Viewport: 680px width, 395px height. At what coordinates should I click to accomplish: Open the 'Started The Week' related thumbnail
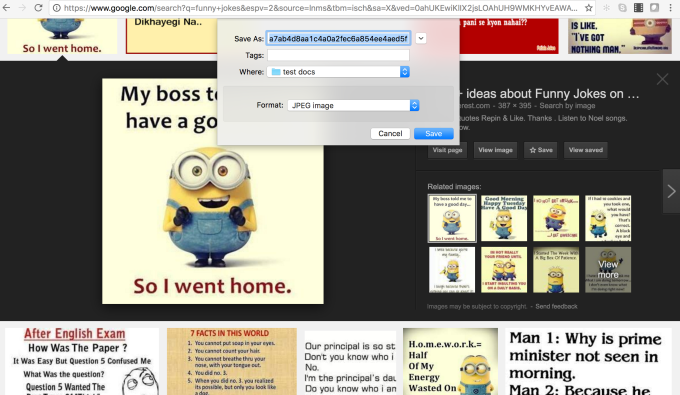click(x=556, y=270)
